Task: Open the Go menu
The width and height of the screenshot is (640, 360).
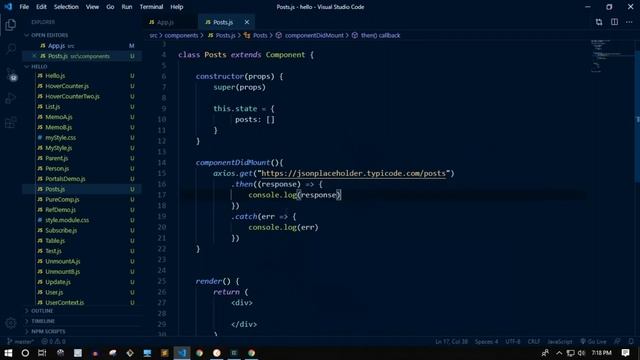Action: (110, 7)
